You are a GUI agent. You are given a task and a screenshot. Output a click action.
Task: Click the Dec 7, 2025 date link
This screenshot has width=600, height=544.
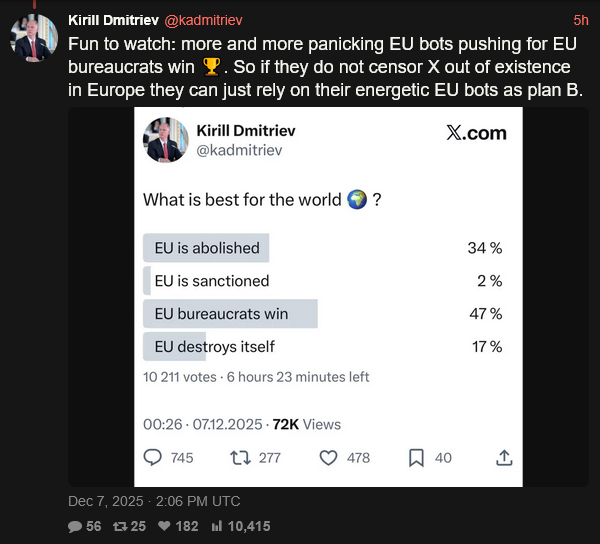point(154,501)
